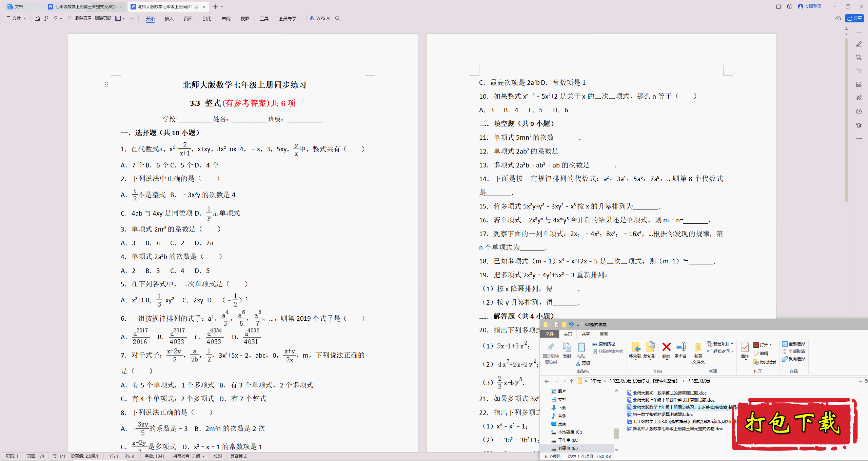The image size is (868, 461).
Task: Click the print preview icon next to Save
Action: coord(46,18)
